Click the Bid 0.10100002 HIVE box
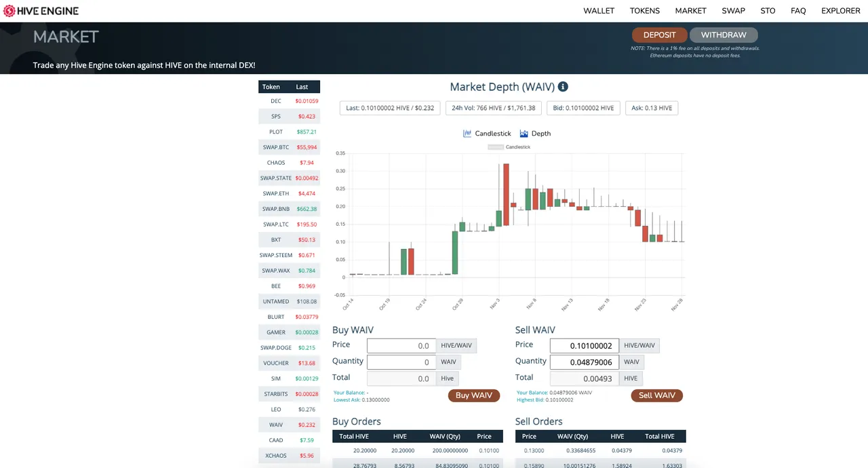 [x=583, y=108]
